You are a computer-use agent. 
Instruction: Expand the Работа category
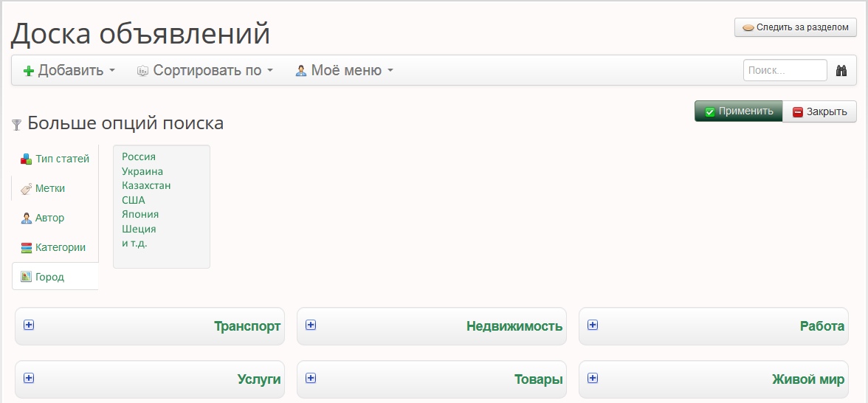592,325
